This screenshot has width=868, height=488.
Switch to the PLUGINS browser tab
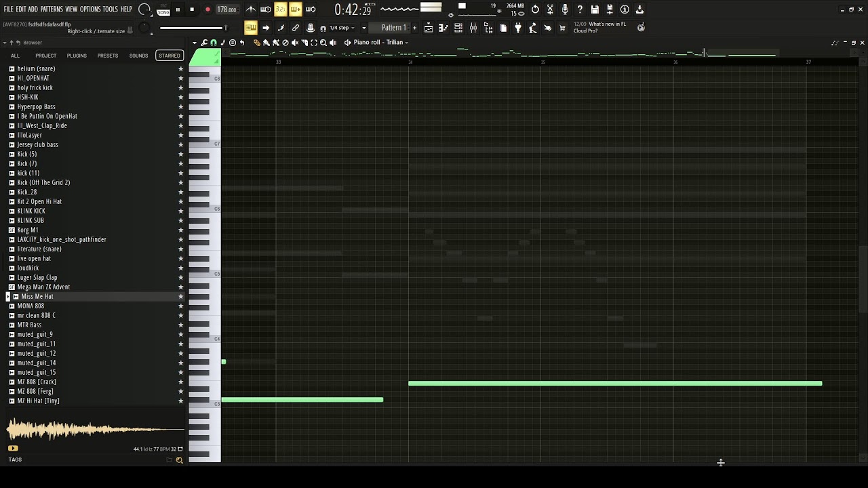77,56
